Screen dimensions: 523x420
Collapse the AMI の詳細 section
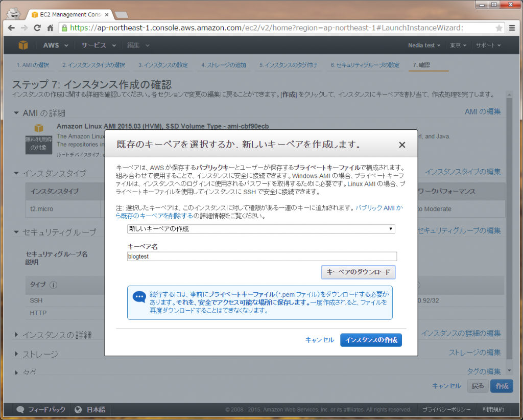[x=16, y=113]
